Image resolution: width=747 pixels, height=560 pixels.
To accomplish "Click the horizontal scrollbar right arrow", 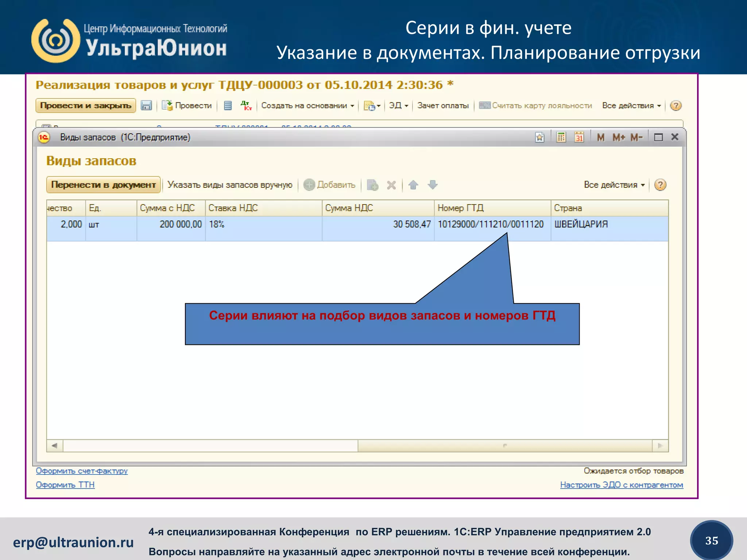I will tap(660, 446).
